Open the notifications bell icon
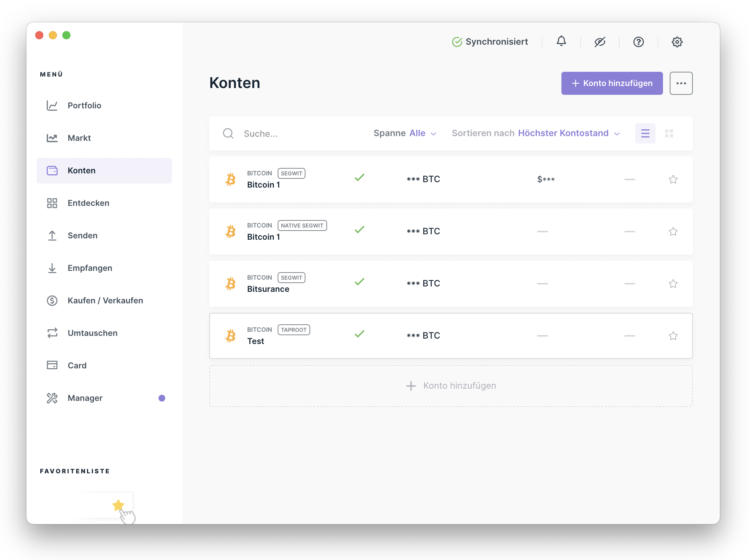 coord(561,41)
